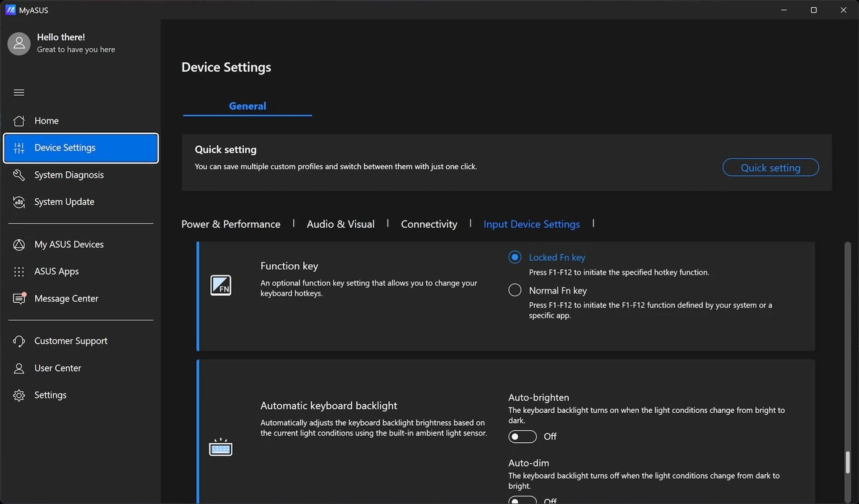Switch to Audio & Visual section

pos(340,224)
